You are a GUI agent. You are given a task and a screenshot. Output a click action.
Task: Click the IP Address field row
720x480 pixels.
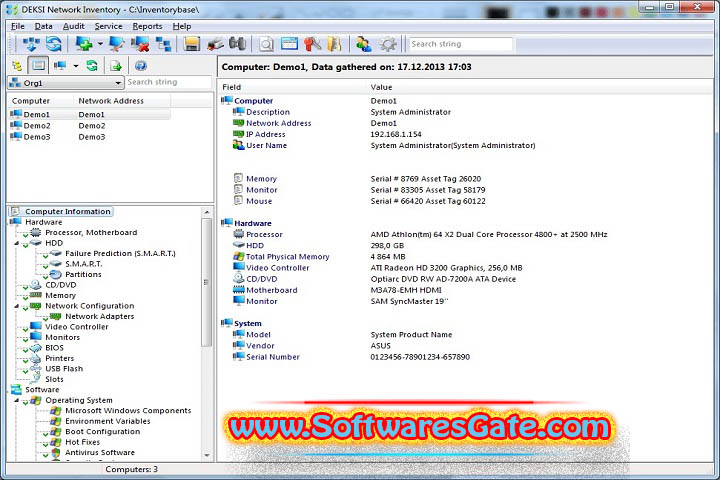(x=466, y=134)
